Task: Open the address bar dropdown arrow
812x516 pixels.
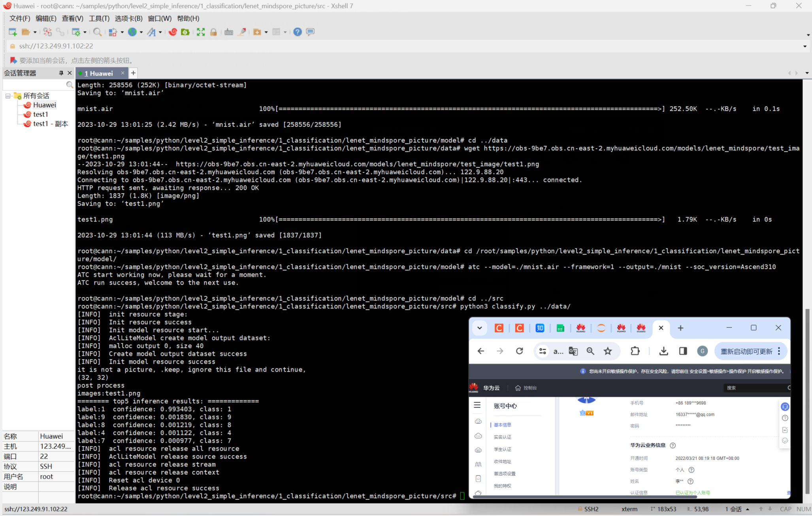Action: point(805,46)
